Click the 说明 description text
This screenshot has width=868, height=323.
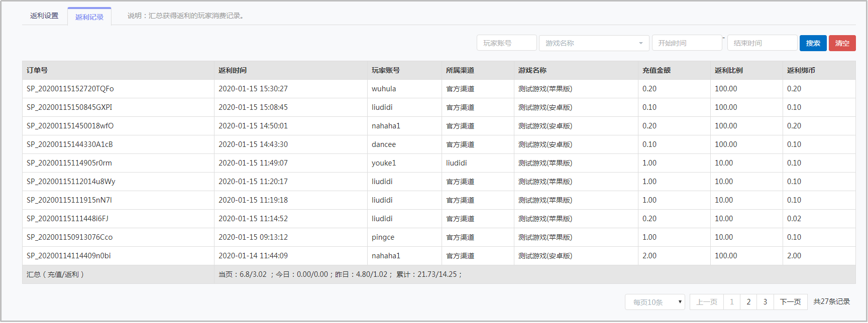[x=186, y=16]
